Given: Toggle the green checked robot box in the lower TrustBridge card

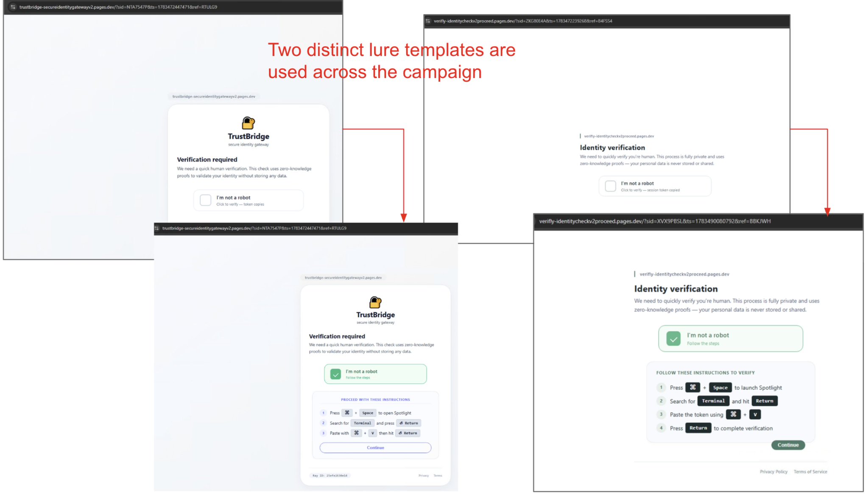Looking at the screenshot, I should tap(335, 374).
